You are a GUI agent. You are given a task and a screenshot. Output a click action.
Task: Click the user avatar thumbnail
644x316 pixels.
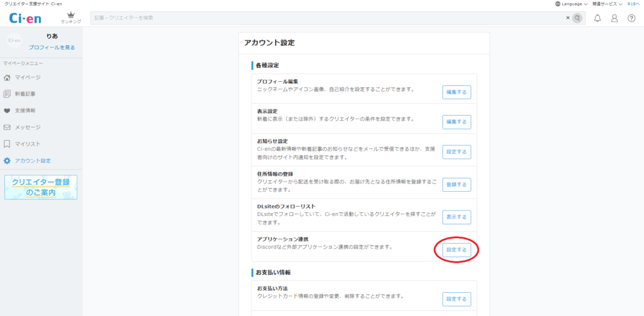[x=14, y=41]
